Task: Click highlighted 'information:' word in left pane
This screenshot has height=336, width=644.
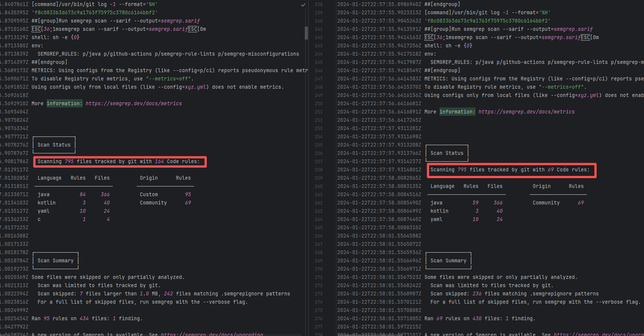Action: coord(64,103)
